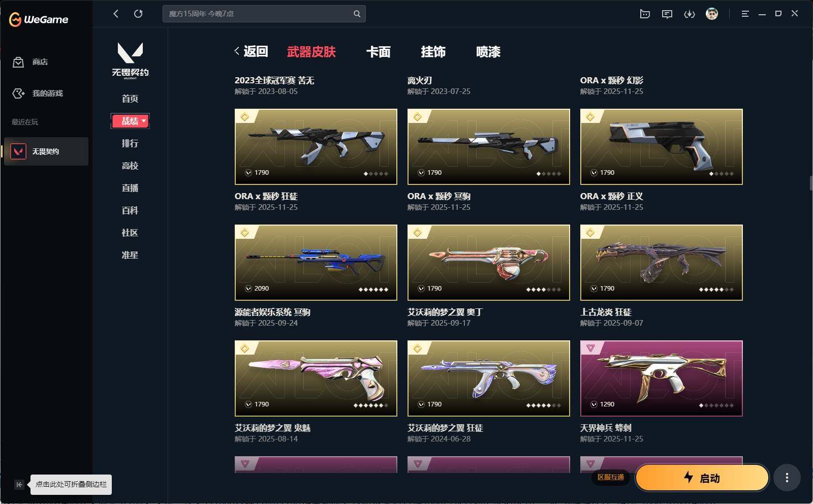Refresh the page with reload icon
This screenshot has height=504, width=813.
[138, 14]
